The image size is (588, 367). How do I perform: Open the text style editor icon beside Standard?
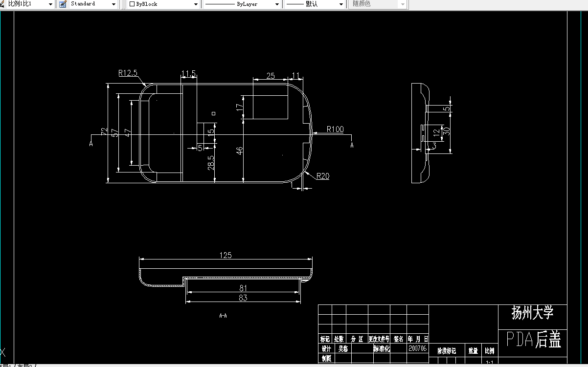pyautogui.click(x=62, y=4)
